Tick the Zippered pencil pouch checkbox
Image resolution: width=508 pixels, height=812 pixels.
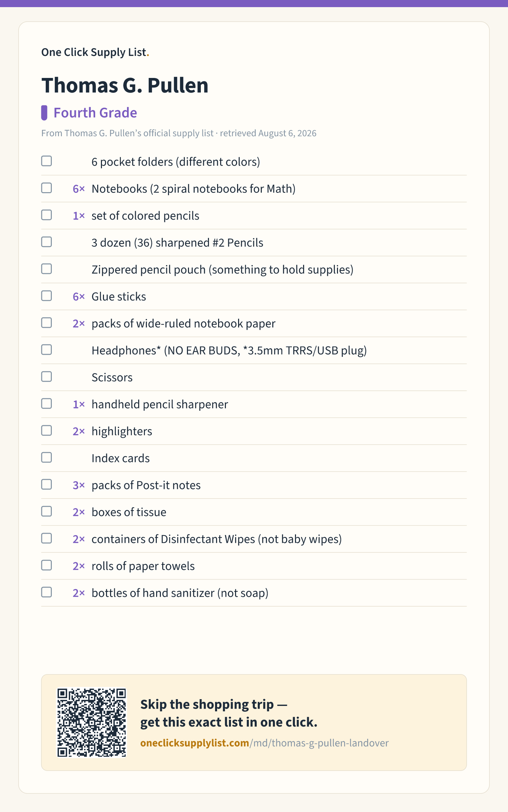pyautogui.click(x=46, y=269)
